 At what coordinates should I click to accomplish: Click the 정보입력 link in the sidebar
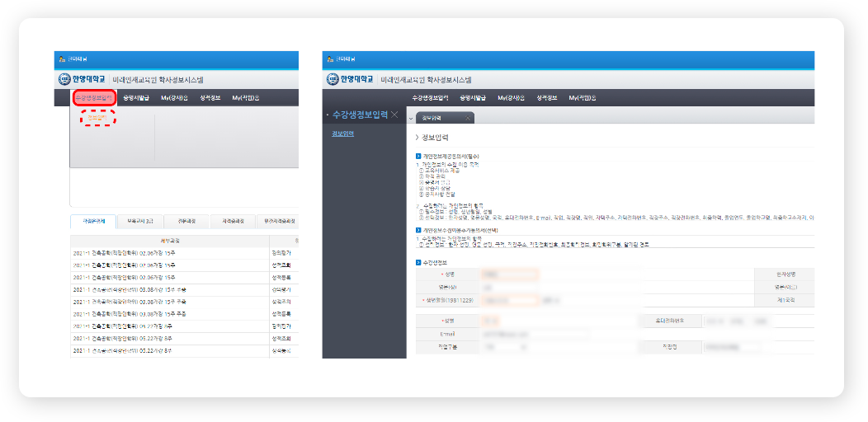click(342, 134)
